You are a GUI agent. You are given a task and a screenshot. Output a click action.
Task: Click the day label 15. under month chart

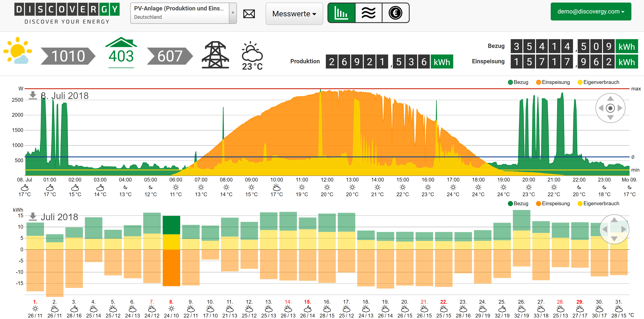pyautogui.click(x=308, y=302)
